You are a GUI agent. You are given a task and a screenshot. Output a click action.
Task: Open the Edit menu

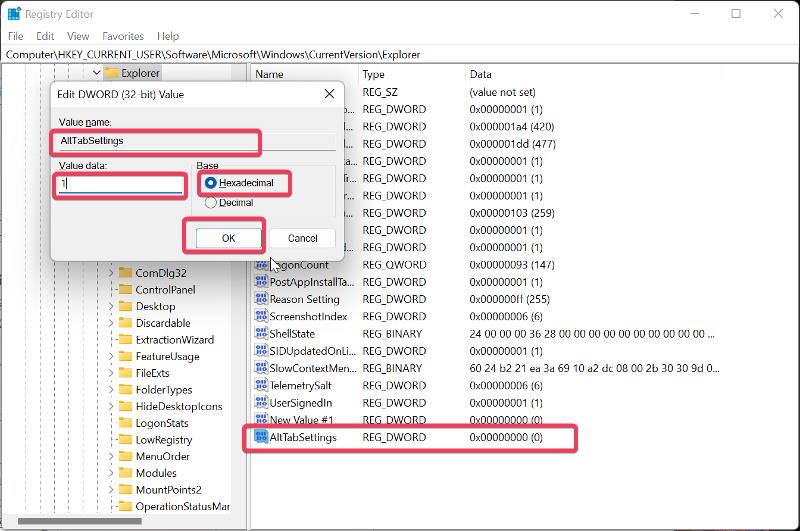click(45, 36)
